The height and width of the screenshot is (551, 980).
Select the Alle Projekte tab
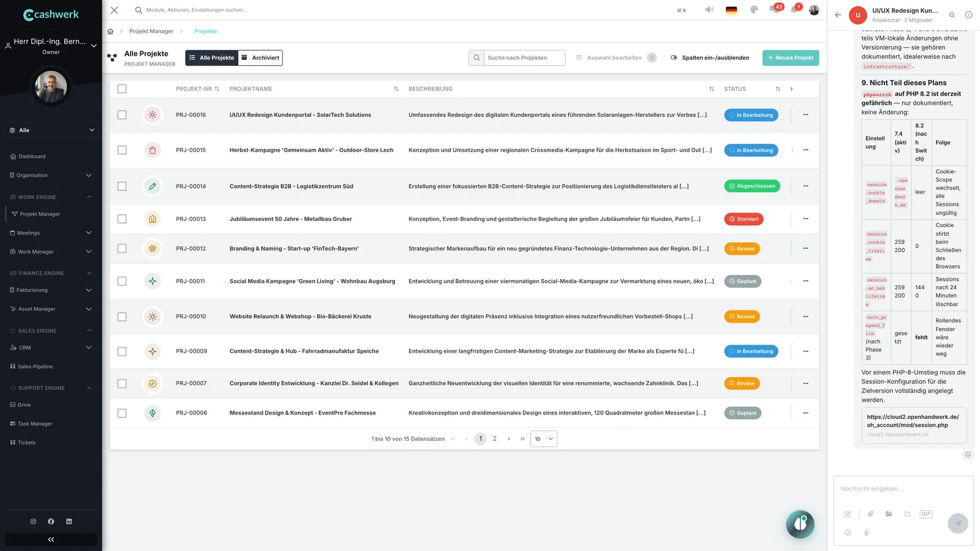point(212,58)
